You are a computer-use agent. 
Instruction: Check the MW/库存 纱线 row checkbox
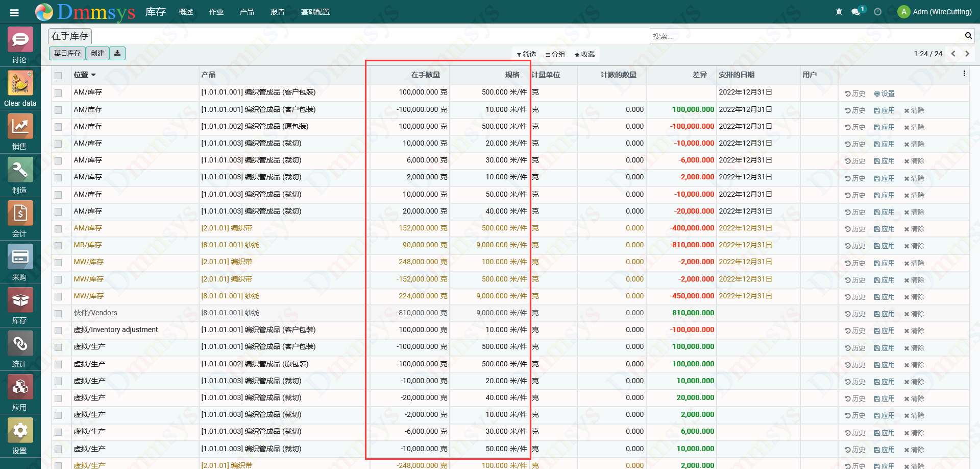click(58, 296)
